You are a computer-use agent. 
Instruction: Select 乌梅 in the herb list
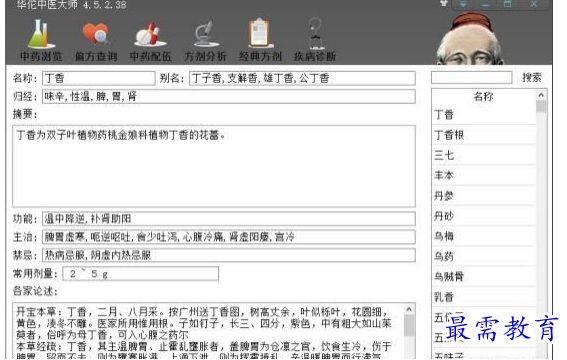pyautogui.click(x=484, y=236)
